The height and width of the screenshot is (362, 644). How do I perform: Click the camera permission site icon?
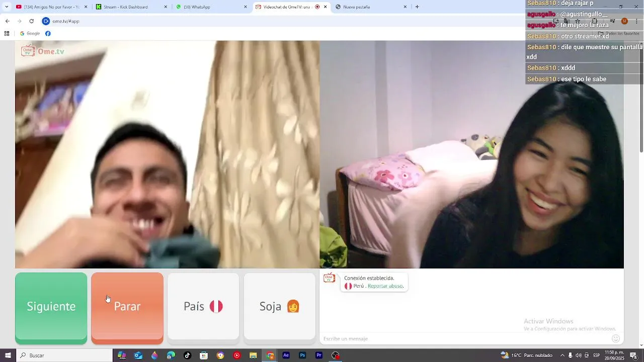(46, 21)
